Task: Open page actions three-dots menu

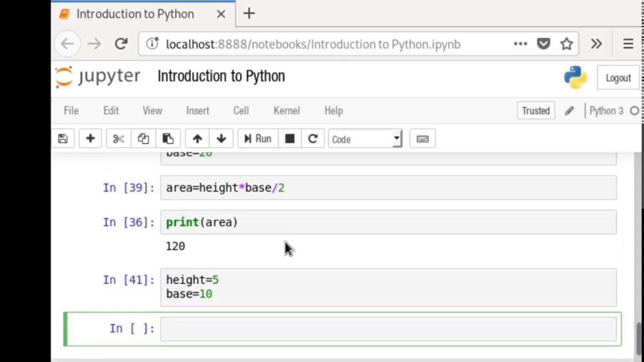Action: pyautogui.click(x=521, y=44)
